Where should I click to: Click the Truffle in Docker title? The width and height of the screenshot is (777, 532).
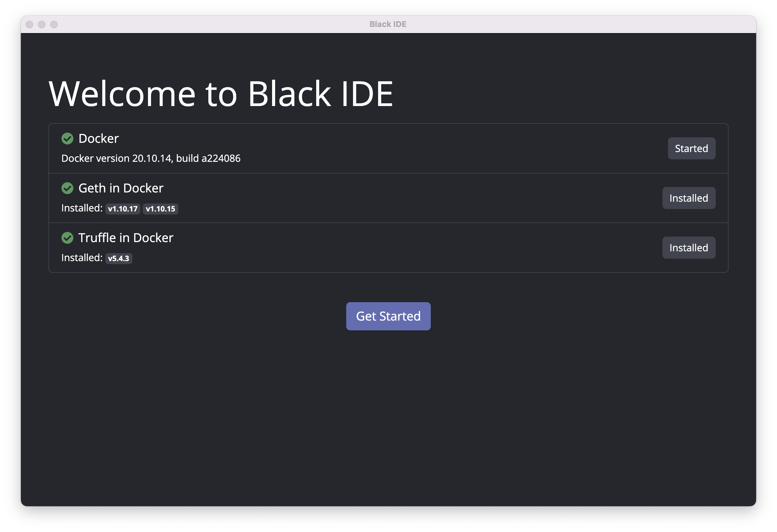coord(126,238)
